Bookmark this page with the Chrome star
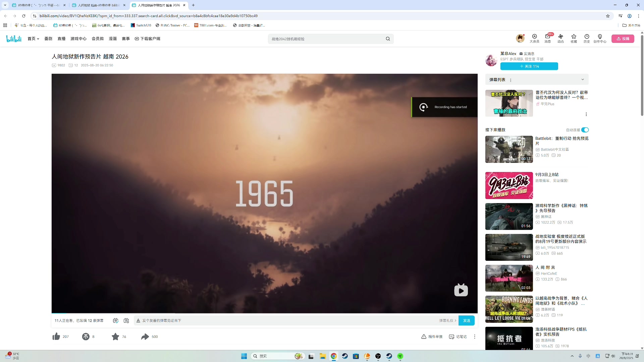This screenshot has width=644, height=362. [x=608, y=16]
